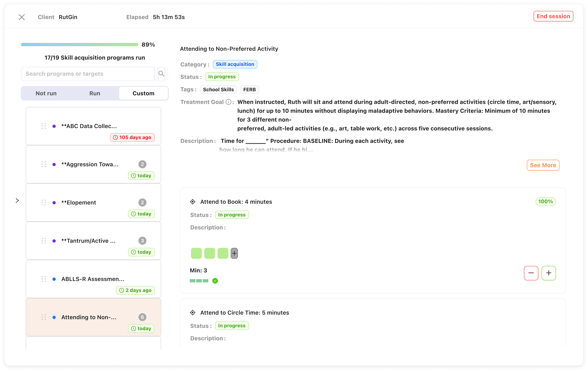This screenshot has width=588, height=371.
Task: Click the gray plus to add a trial
Action: pyautogui.click(x=234, y=253)
